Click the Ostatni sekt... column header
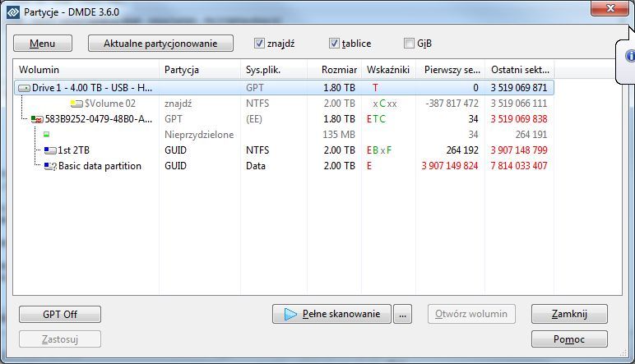The width and height of the screenshot is (635, 364). coord(520,70)
